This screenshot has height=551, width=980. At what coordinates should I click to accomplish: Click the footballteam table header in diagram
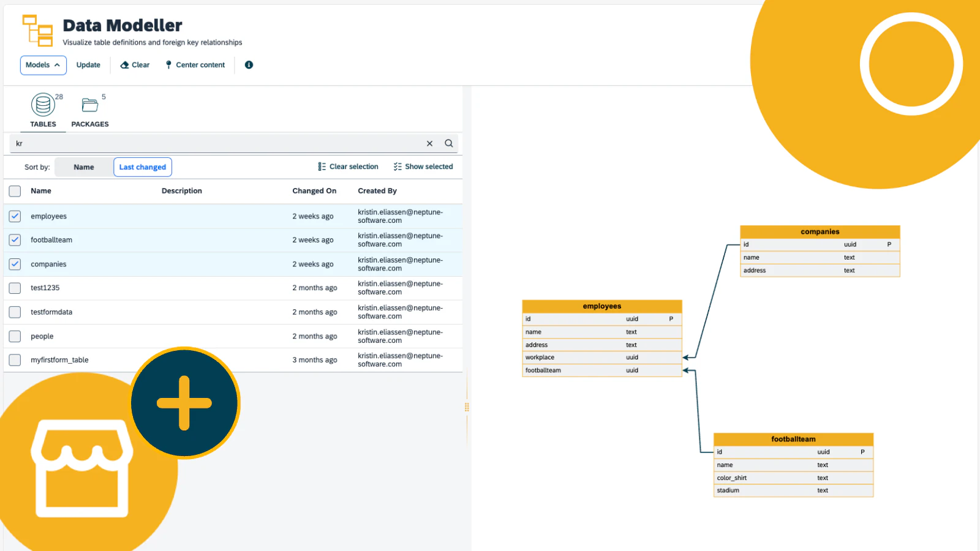pos(793,439)
